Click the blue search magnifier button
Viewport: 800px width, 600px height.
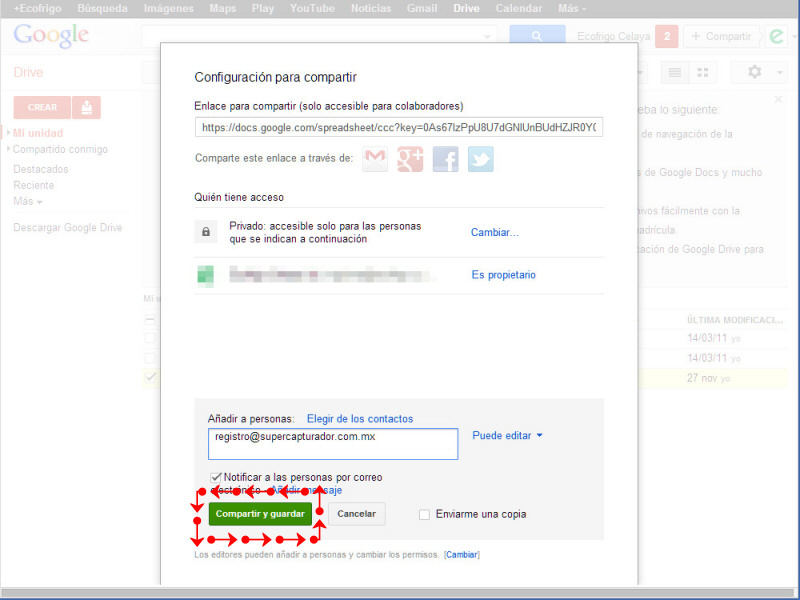[537, 36]
